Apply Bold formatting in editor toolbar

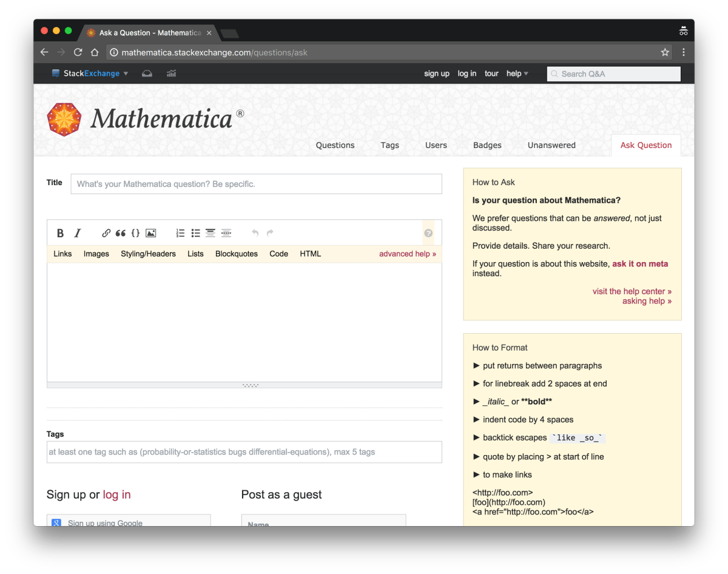click(60, 233)
